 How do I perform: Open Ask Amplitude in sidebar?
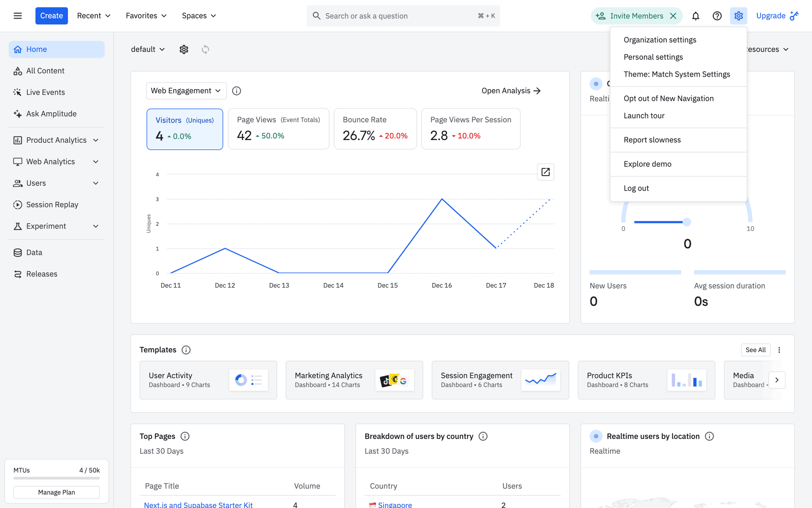pos(57,114)
